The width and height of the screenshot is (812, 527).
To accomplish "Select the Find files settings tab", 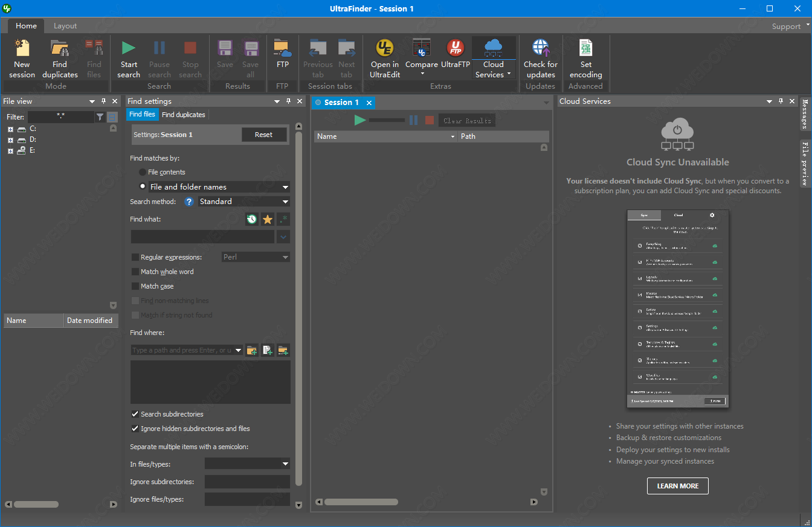I will (143, 114).
